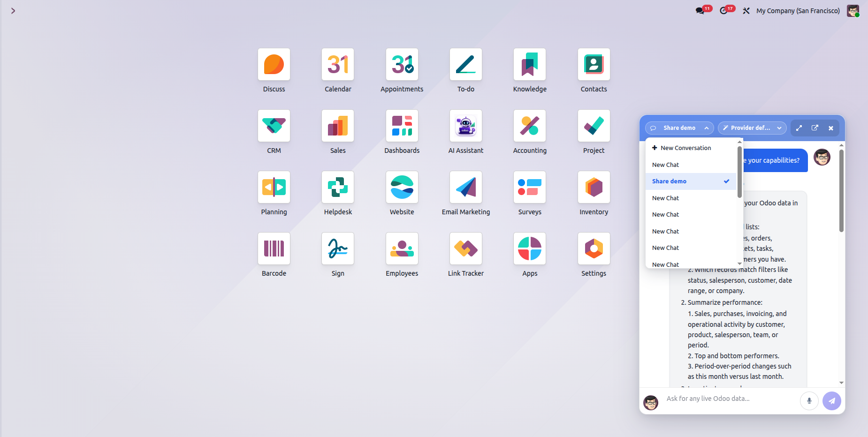Open the user avatar menu
868x437 pixels.
(853, 11)
